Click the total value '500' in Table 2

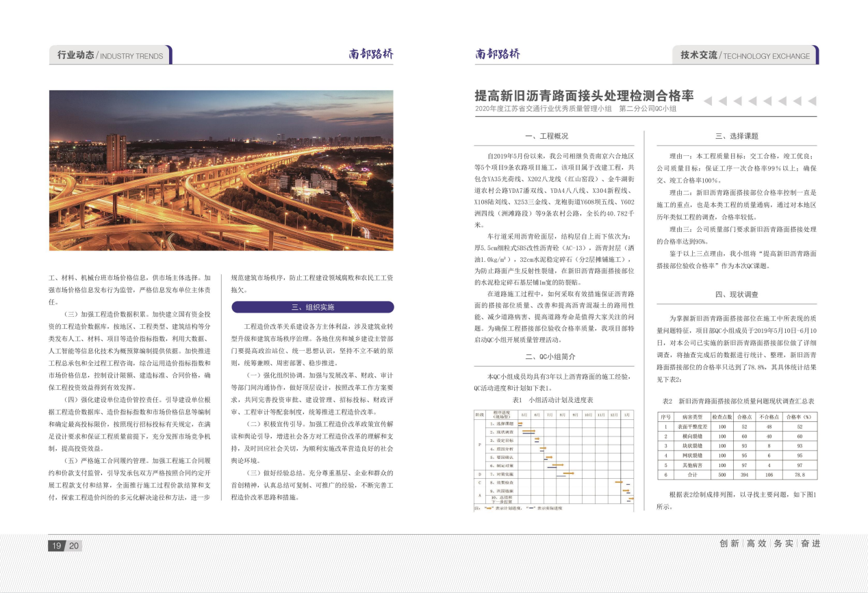(722, 474)
